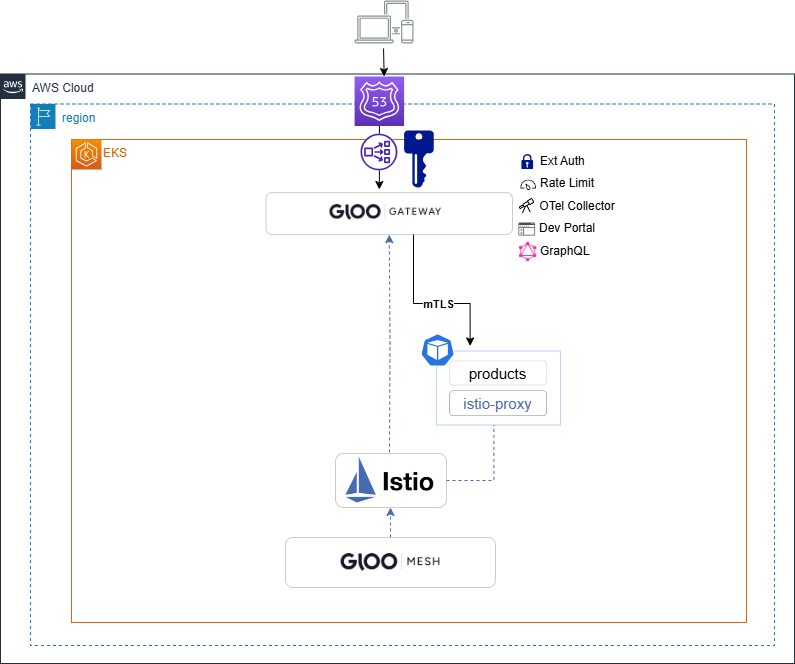Select the purple load balancer icon

(379, 152)
